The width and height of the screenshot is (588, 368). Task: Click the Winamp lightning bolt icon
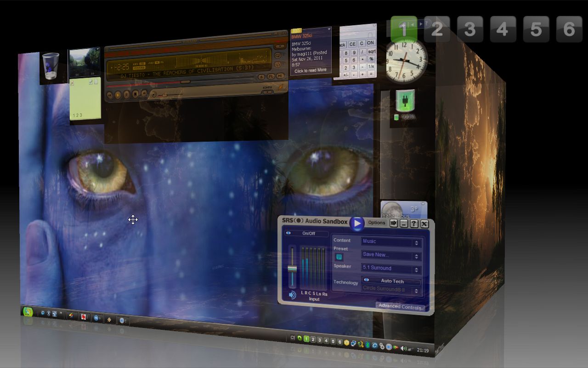pos(280,88)
